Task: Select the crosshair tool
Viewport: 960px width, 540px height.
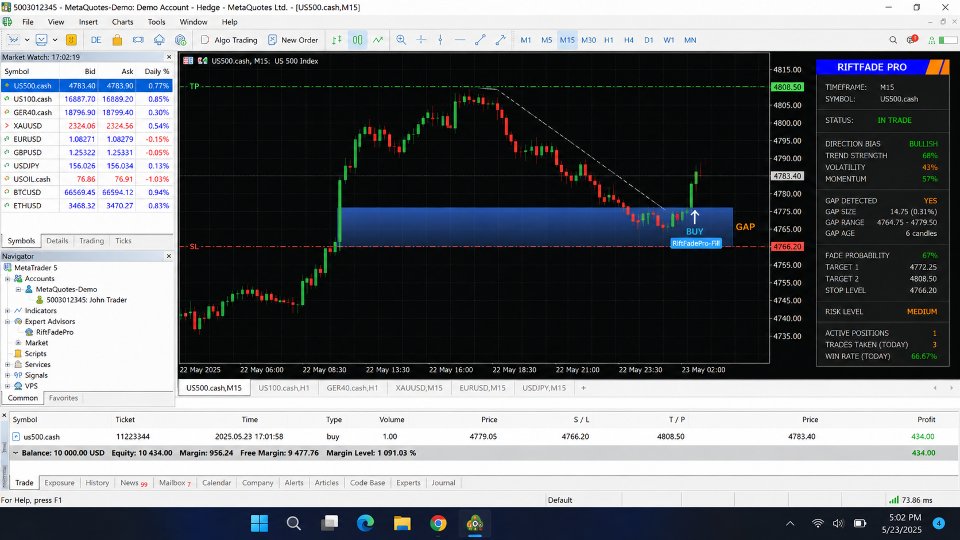Action: pos(421,40)
